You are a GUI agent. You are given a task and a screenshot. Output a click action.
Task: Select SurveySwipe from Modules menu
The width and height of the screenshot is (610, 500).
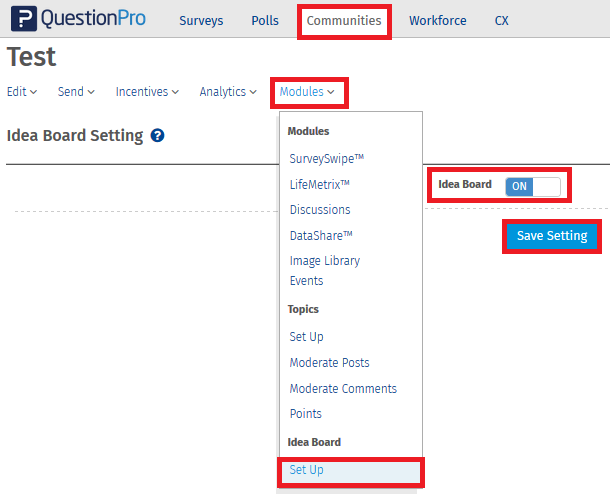326,159
